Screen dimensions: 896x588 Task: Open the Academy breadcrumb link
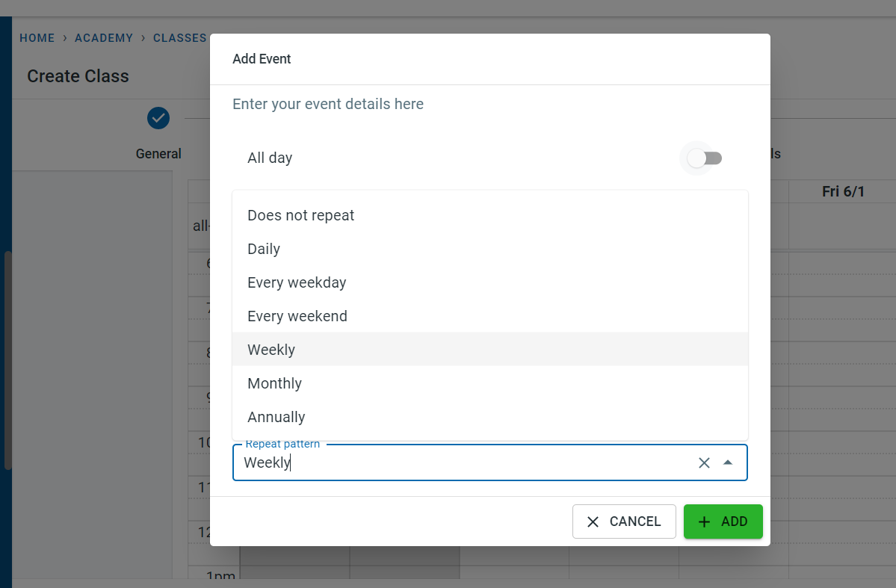pos(104,38)
